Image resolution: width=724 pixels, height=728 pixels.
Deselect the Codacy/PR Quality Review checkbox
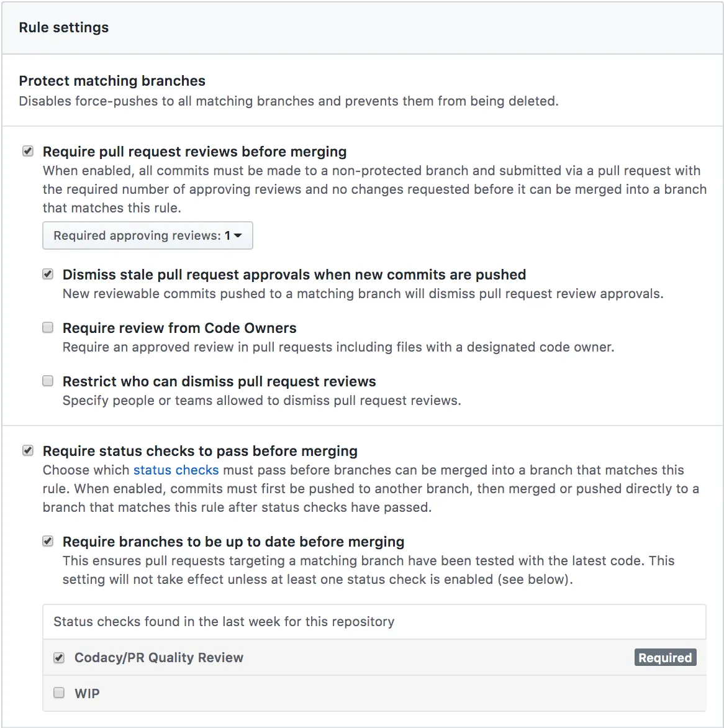(x=59, y=658)
